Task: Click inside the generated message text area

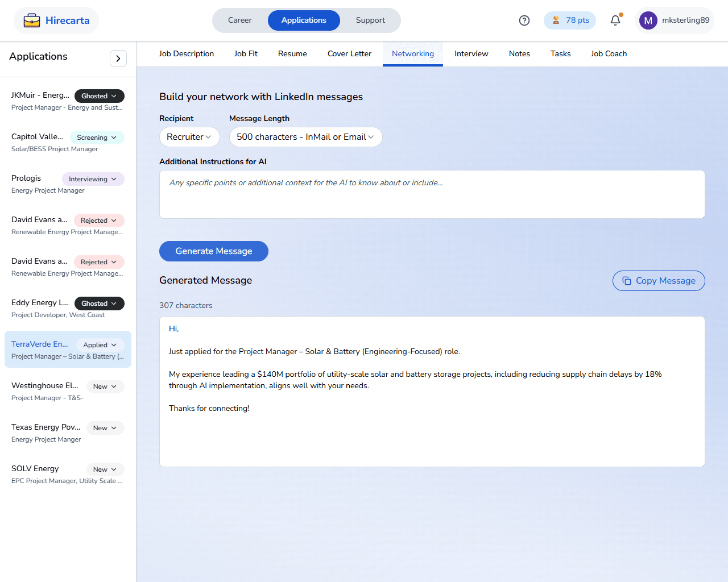Action: 432,438
